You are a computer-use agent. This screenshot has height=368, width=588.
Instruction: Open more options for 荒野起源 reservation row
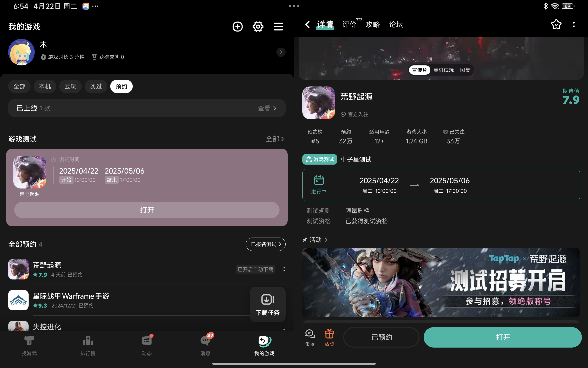pyautogui.click(x=284, y=269)
